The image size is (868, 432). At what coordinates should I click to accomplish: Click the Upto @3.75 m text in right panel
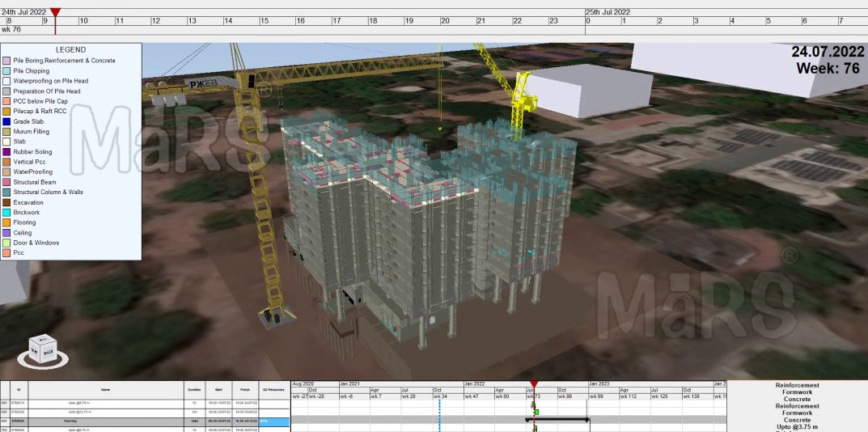[x=797, y=427]
